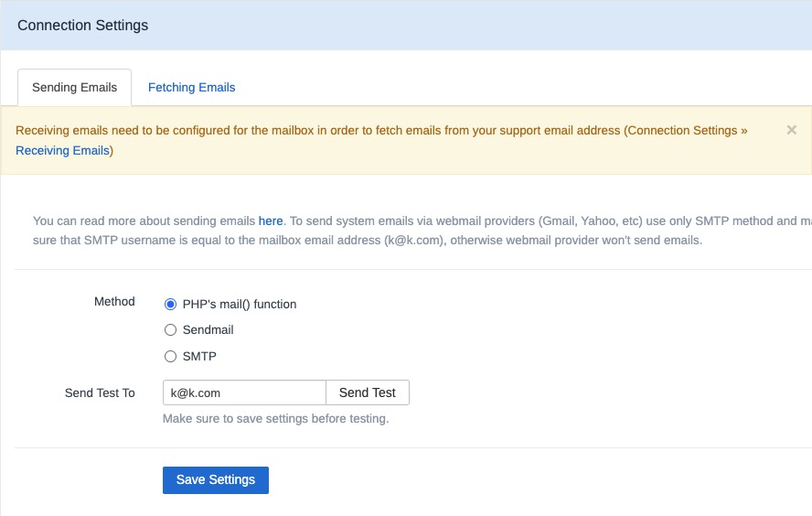Follow the Receiving Emails link in the warning
This screenshot has height=516, width=812.
(62, 150)
